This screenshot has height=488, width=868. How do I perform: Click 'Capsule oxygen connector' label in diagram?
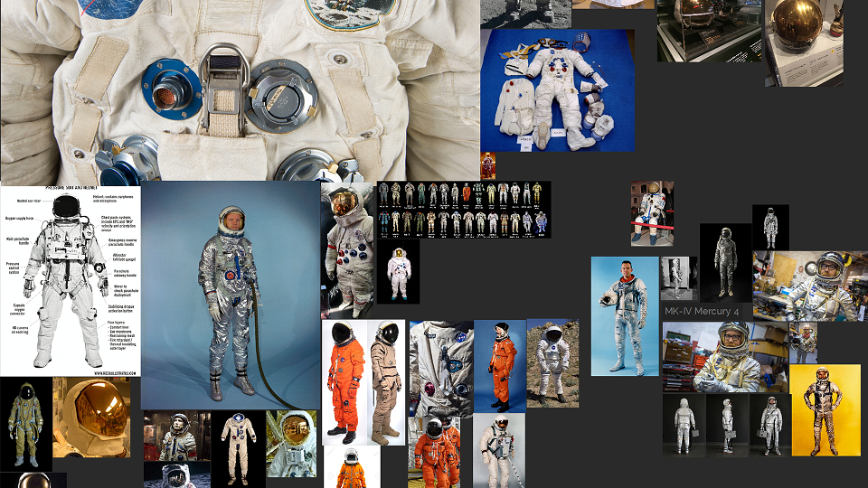click(16, 309)
